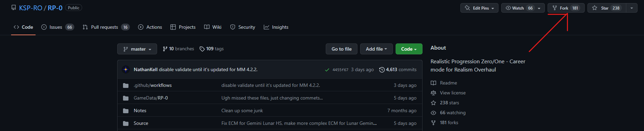Click NathanKell's avatar icon

click(126, 69)
